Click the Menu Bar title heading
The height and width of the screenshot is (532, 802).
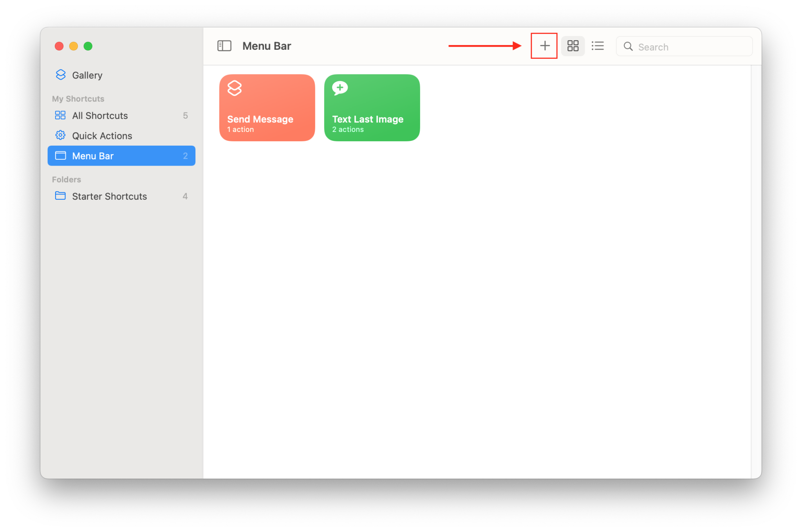pos(266,45)
